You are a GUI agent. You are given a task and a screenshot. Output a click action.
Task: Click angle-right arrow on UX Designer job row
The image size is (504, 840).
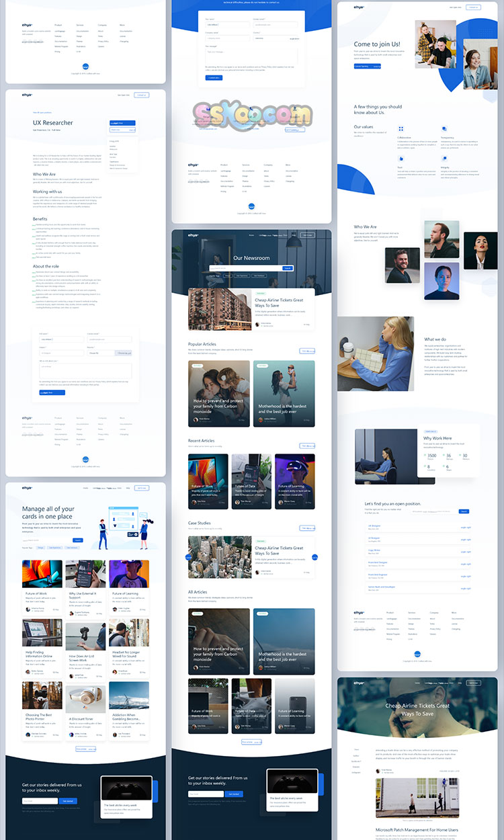(466, 528)
